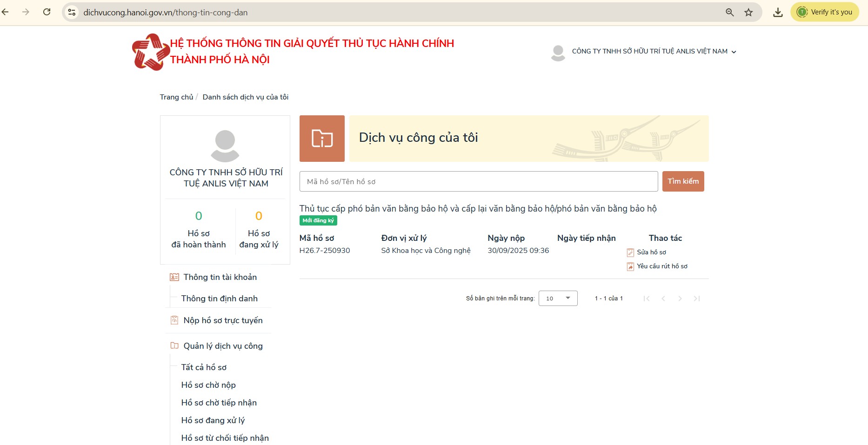This screenshot has height=445, width=868.
Task: Select 'Tất cả hồ sơ' menu item
Action: pos(204,367)
